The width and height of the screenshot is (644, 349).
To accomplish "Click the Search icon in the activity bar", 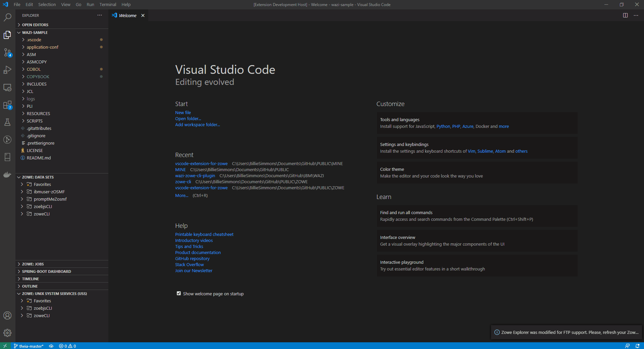I will pos(7,17).
